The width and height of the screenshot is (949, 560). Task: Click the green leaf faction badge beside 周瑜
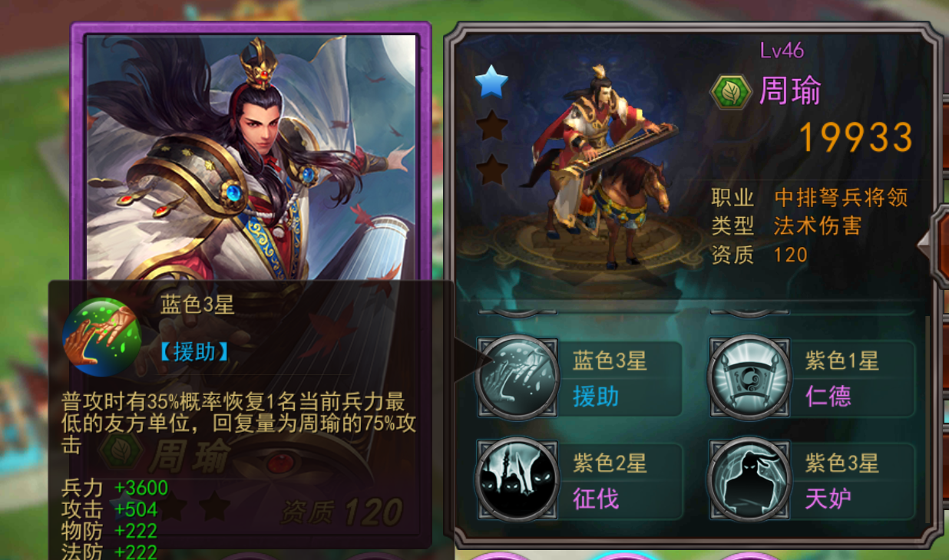[731, 91]
